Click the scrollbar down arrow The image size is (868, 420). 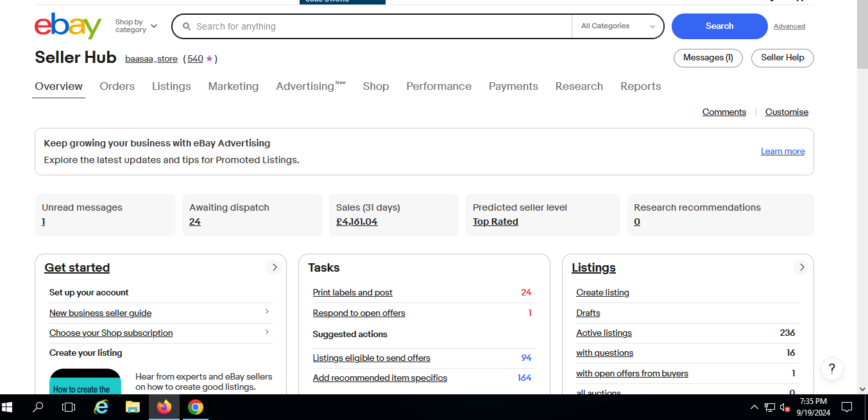pos(862,389)
